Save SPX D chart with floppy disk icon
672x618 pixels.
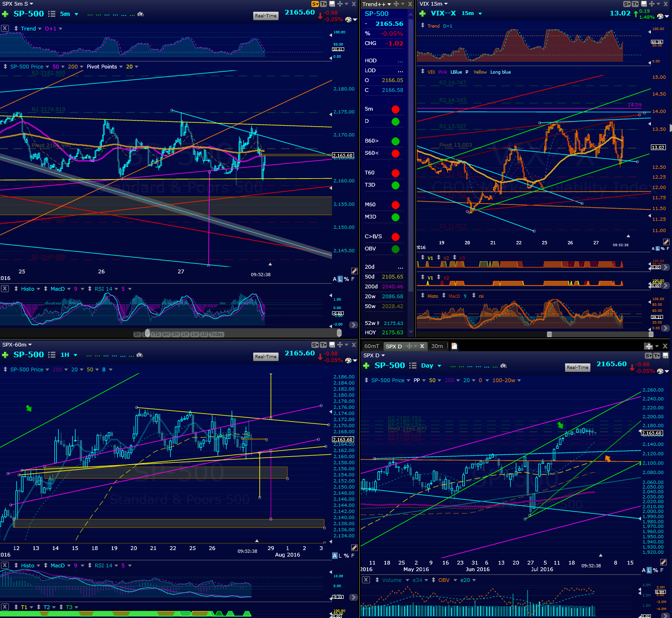pos(665,356)
